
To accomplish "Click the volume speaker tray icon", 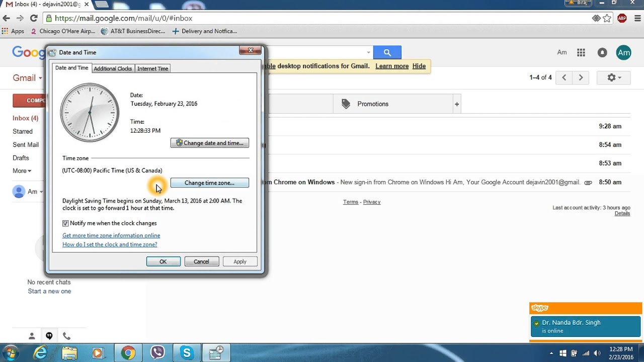I will (597, 353).
